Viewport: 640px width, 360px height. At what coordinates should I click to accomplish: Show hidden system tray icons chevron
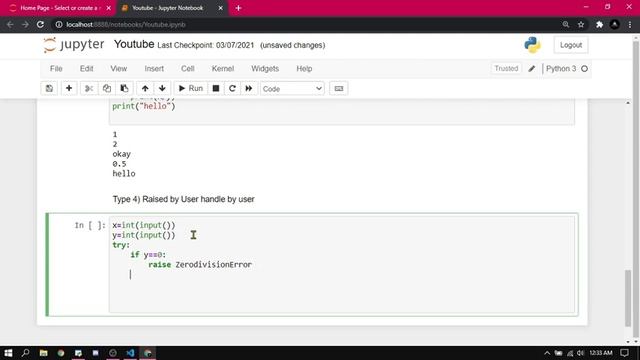click(x=547, y=353)
